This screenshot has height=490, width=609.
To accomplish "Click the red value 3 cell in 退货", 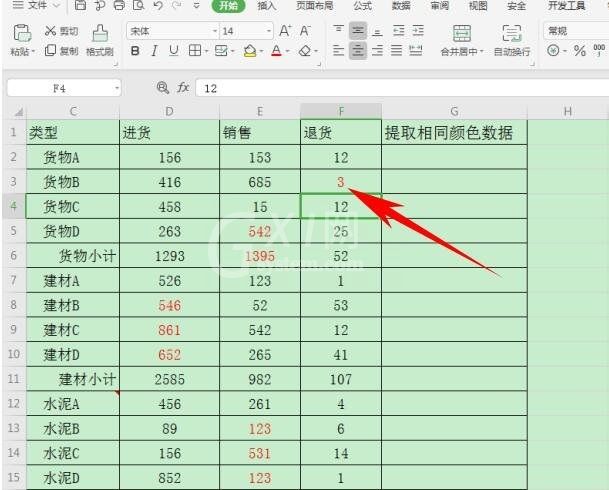I will [341, 182].
